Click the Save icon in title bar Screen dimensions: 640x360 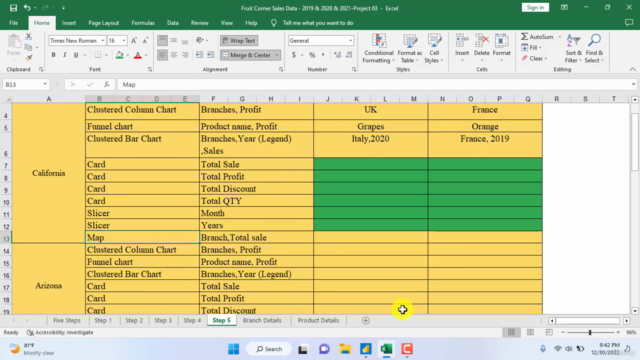13,8
